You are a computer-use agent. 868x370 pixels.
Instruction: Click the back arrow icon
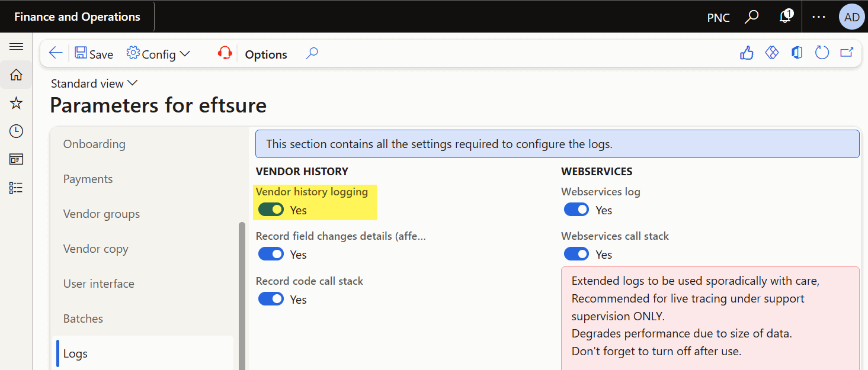click(x=55, y=53)
